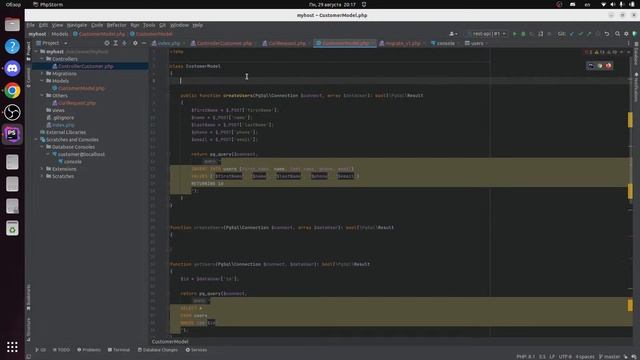
Task: Open the rest-api run configuration dropdown
Action: (488, 34)
